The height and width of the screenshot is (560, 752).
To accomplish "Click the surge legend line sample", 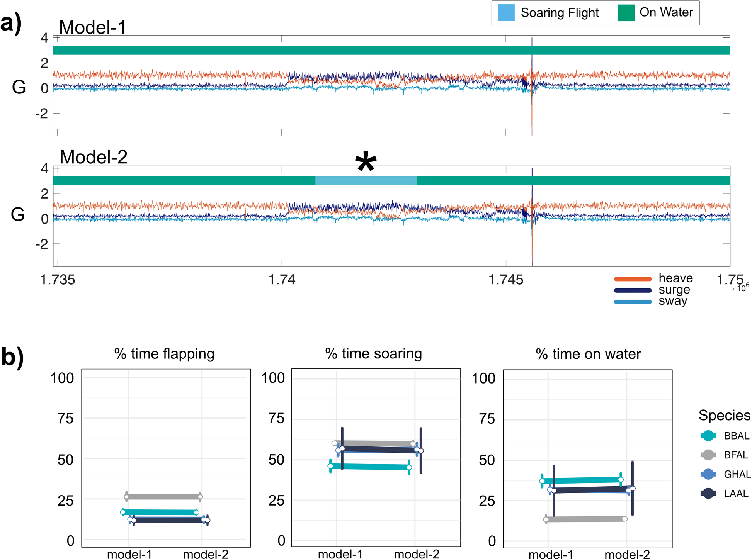I will tap(633, 290).
